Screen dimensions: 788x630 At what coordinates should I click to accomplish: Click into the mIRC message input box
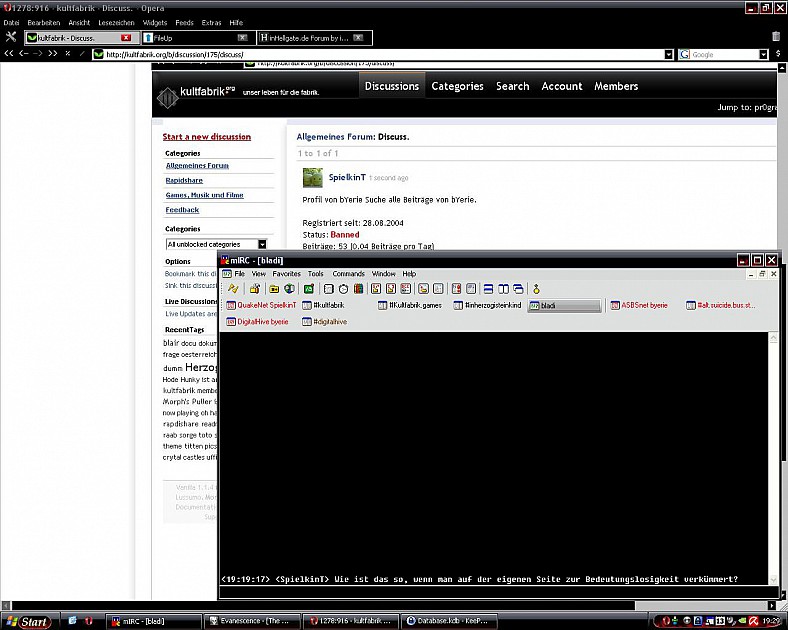coord(498,592)
